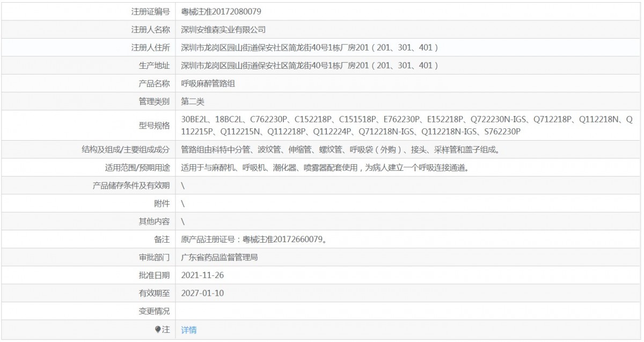Viewport: 644px width, 342px height.
Task: Click the 注册人名称 label
Action: [x=150, y=30]
